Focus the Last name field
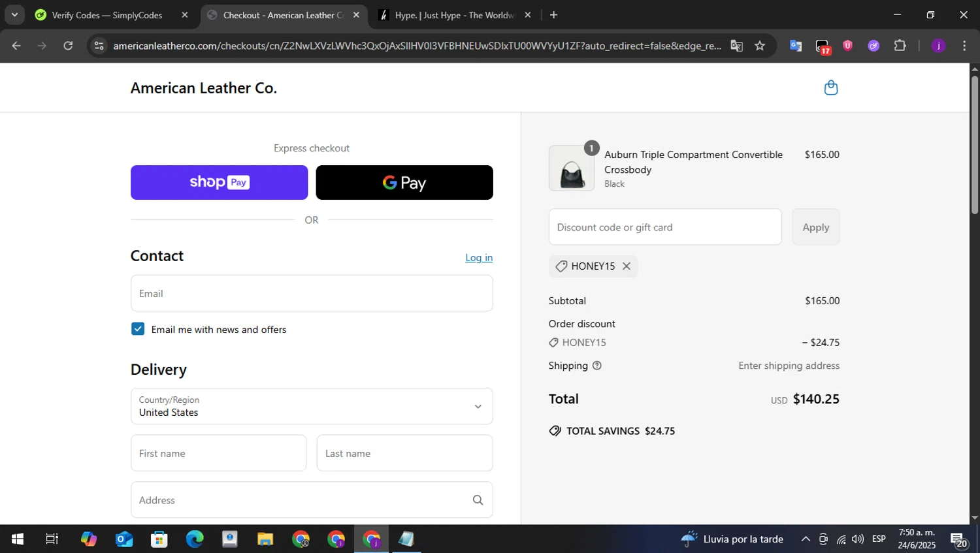 pyautogui.click(x=404, y=453)
